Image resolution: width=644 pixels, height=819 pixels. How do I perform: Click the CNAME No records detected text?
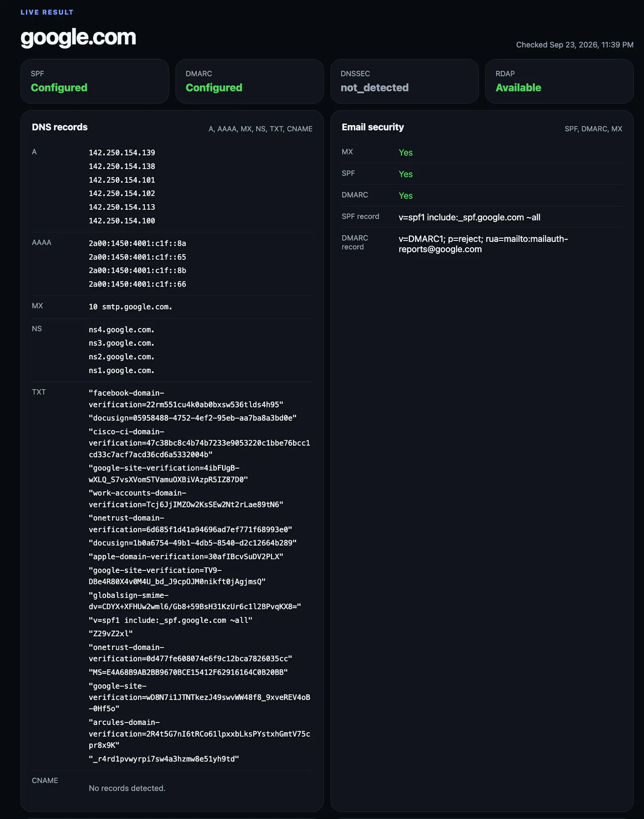coord(127,788)
